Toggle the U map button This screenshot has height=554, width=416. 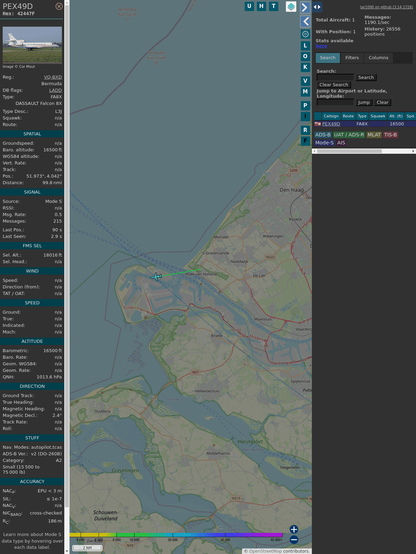tap(249, 6)
